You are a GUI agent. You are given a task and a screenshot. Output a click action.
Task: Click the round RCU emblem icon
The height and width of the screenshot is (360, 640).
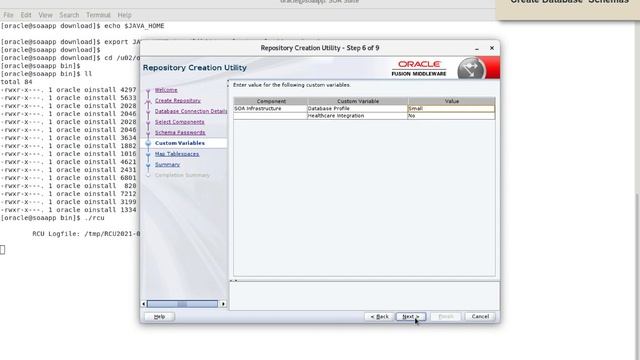point(471,68)
